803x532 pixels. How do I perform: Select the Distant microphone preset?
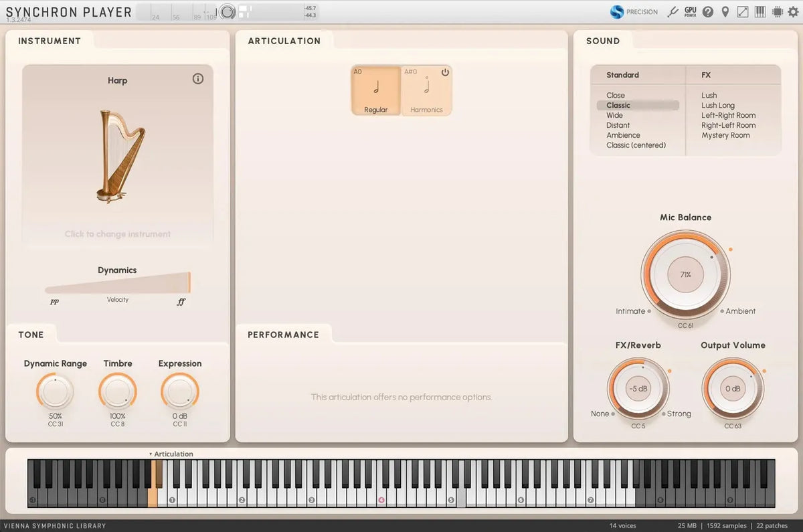pyautogui.click(x=618, y=125)
